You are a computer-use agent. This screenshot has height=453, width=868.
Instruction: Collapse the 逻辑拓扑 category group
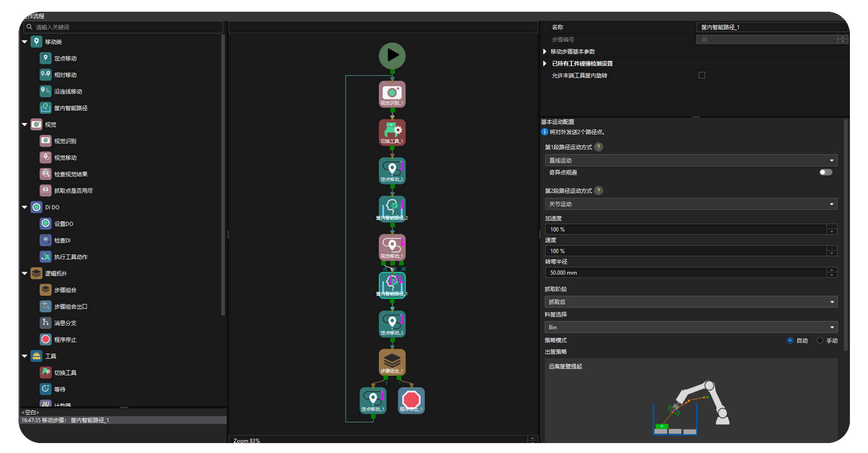point(25,274)
